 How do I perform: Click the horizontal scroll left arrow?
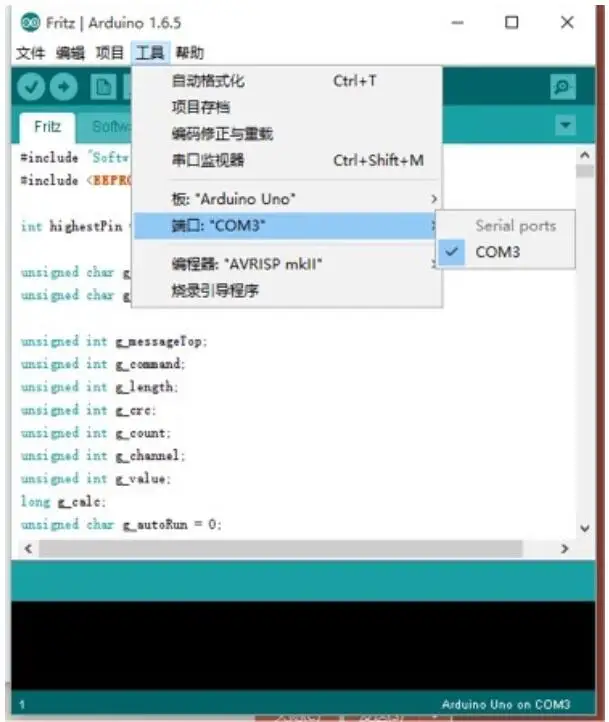coord(29,548)
